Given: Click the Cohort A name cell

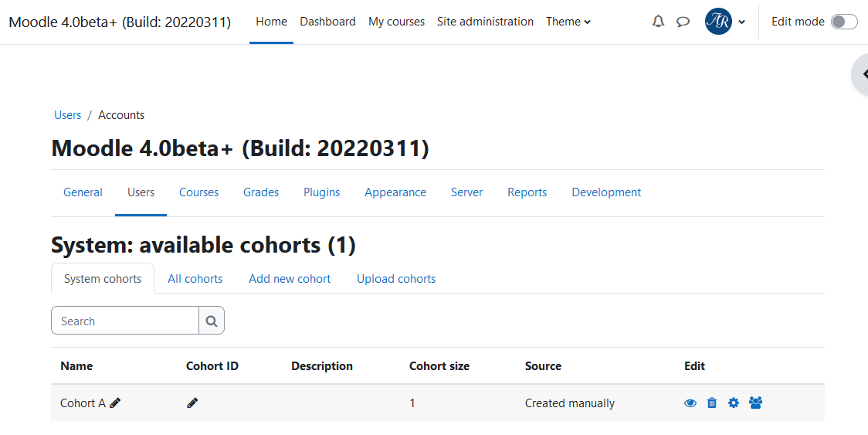Looking at the screenshot, I should pos(83,403).
